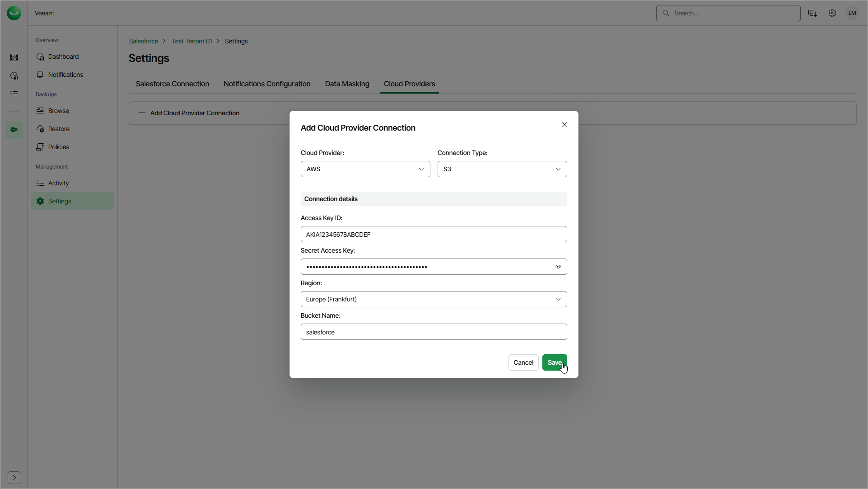Screen dimensions: 868x489
Task: Go to Salesforce breadcrumb link
Action: pyautogui.click(x=144, y=41)
